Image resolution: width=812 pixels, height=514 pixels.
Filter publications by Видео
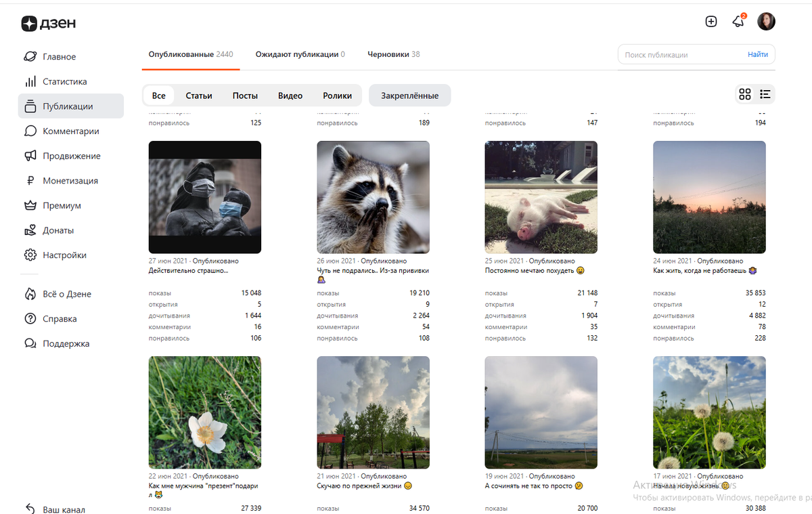290,95
